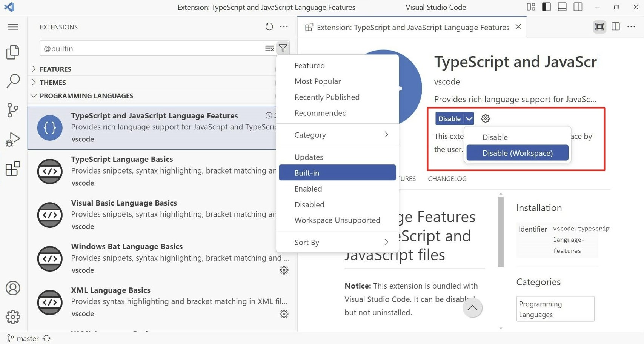Open the Search view in activity bar
Screen dimensions: 644x344
(x=13, y=81)
